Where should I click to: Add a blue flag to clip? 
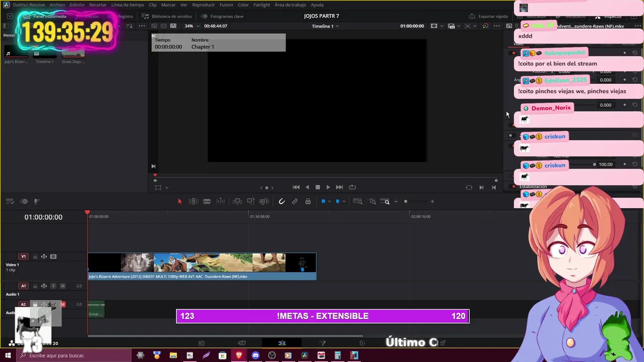[323, 202]
